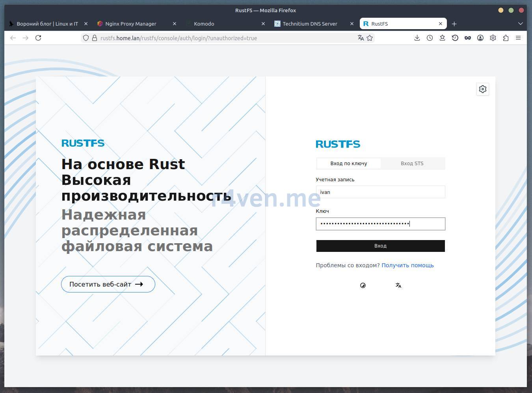
Task: Click the translate page icon in address bar
Action: point(361,38)
